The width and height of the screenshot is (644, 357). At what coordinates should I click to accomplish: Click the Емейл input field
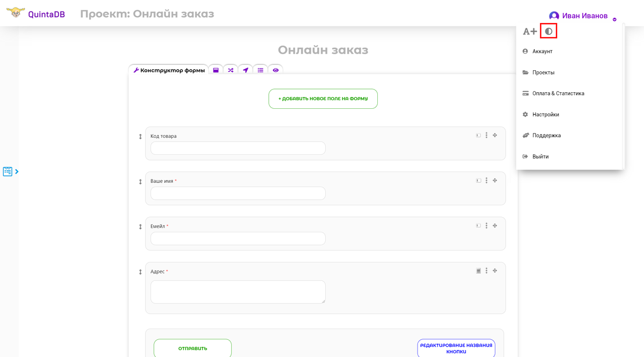[238, 239]
